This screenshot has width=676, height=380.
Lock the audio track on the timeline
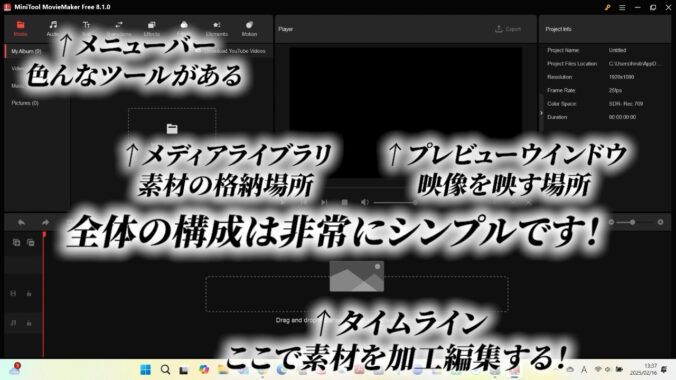pyautogui.click(x=29, y=323)
